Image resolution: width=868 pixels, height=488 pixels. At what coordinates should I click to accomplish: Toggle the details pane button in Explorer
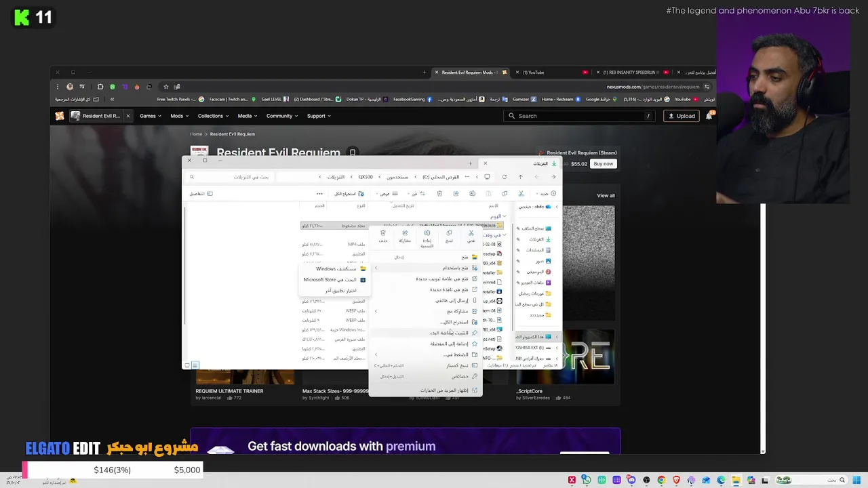tap(201, 194)
